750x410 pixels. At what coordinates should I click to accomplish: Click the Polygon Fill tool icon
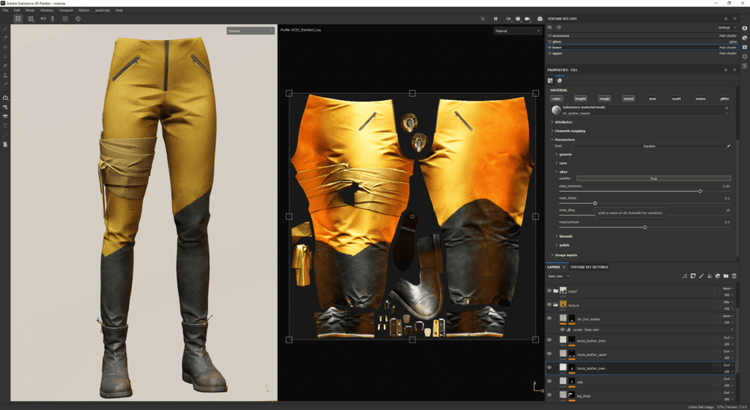click(5, 56)
